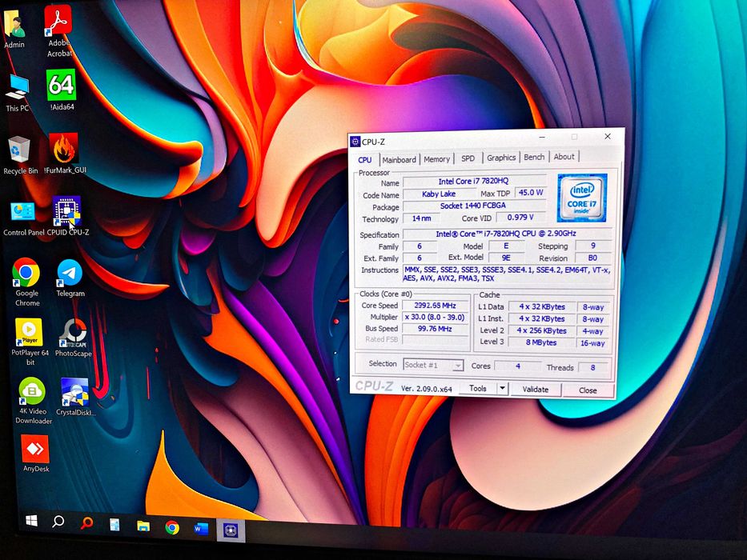Viewport: 747px width, 560px height.
Task: Launch the AnyDesk desktop shortcut
Action: pyautogui.click(x=36, y=454)
